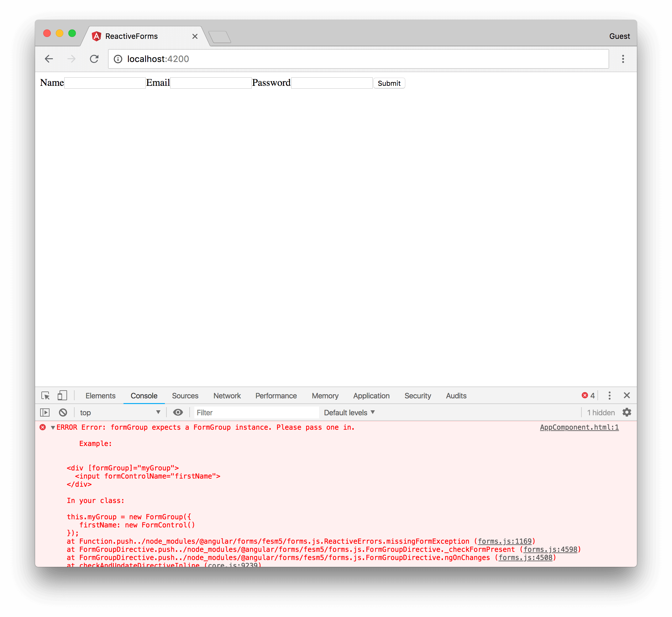Switch to the Elements tab
This screenshot has width=672, height=617.
click(100, 396)
